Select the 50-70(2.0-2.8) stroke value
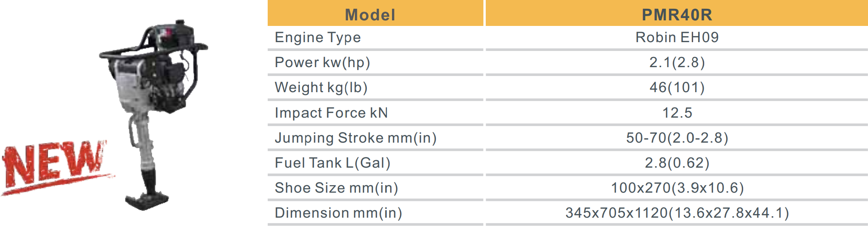Screen dimensions: 868x226 (676, 138)
